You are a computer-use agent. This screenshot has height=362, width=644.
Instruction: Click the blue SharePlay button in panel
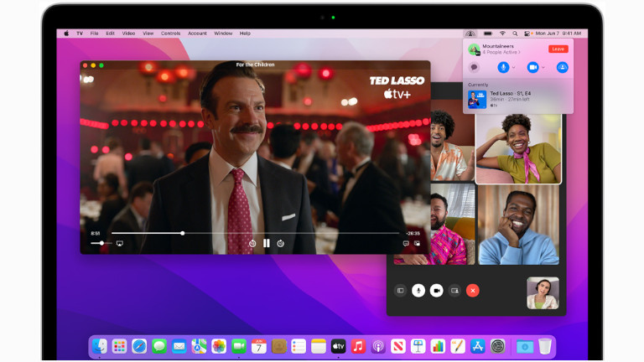click(563, 67)
